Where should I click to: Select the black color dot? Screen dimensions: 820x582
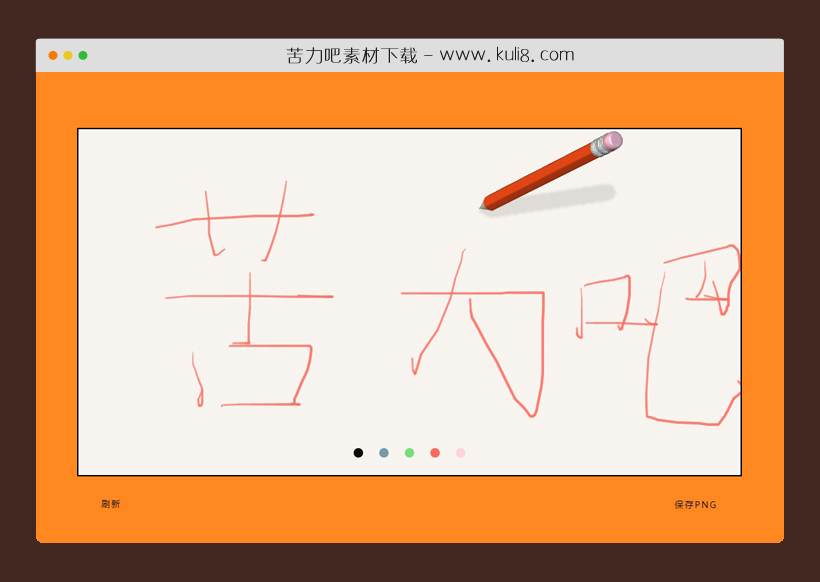(358, 453)
